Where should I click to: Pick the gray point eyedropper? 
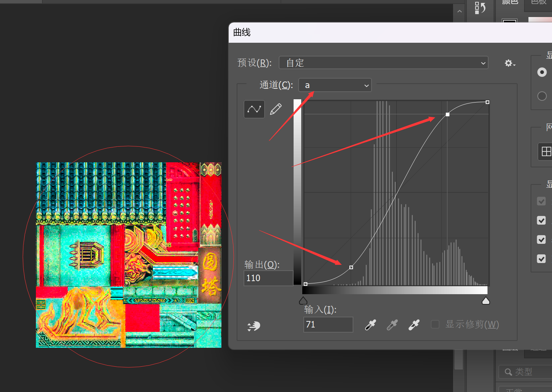tap(392, 325)
